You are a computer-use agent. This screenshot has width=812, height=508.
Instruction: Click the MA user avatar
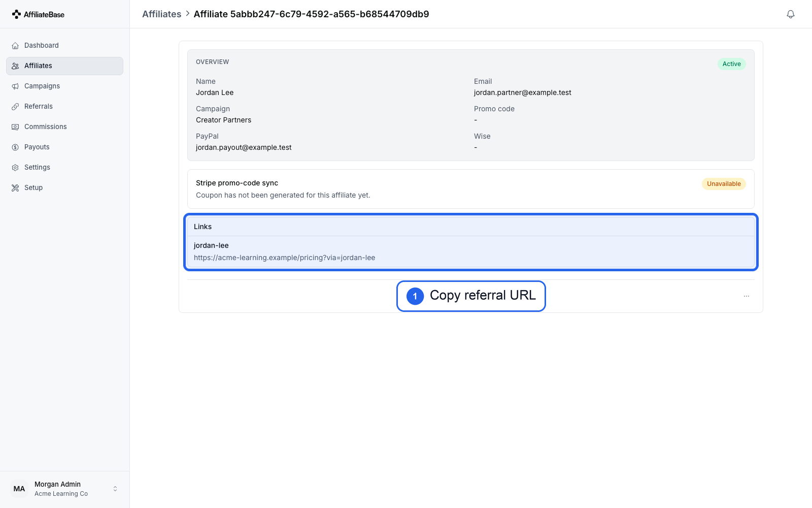19,489
